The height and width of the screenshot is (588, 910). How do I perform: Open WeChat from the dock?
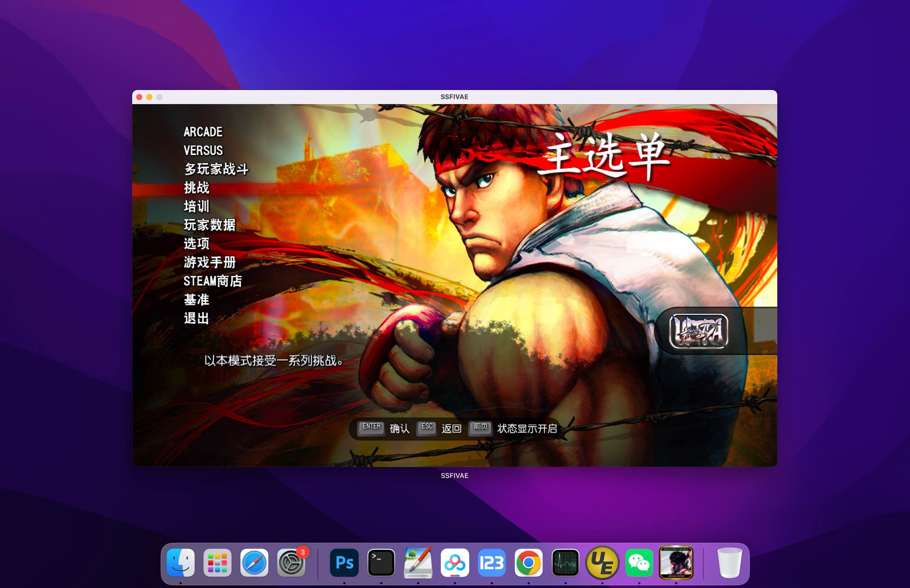click(x=639, y=562)
